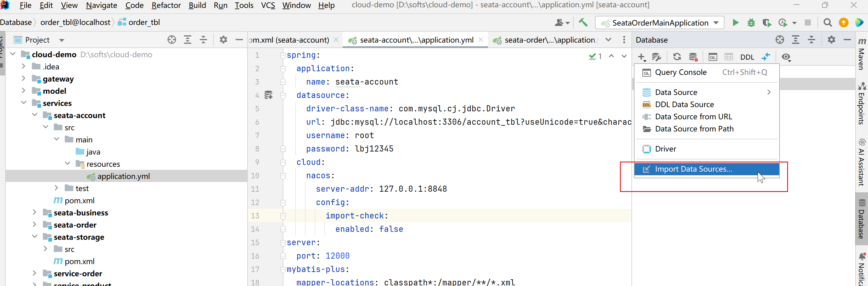Open the query console icon in the Database toolbar

pos(713,57)
